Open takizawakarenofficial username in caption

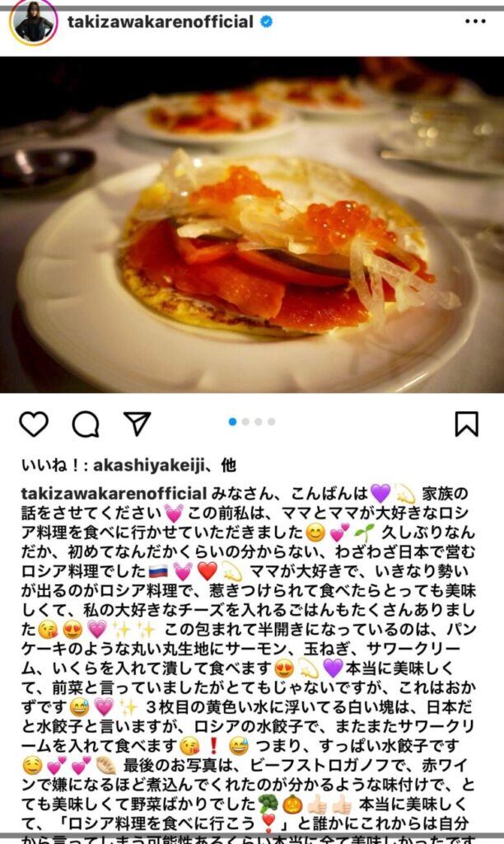[114, 493]
